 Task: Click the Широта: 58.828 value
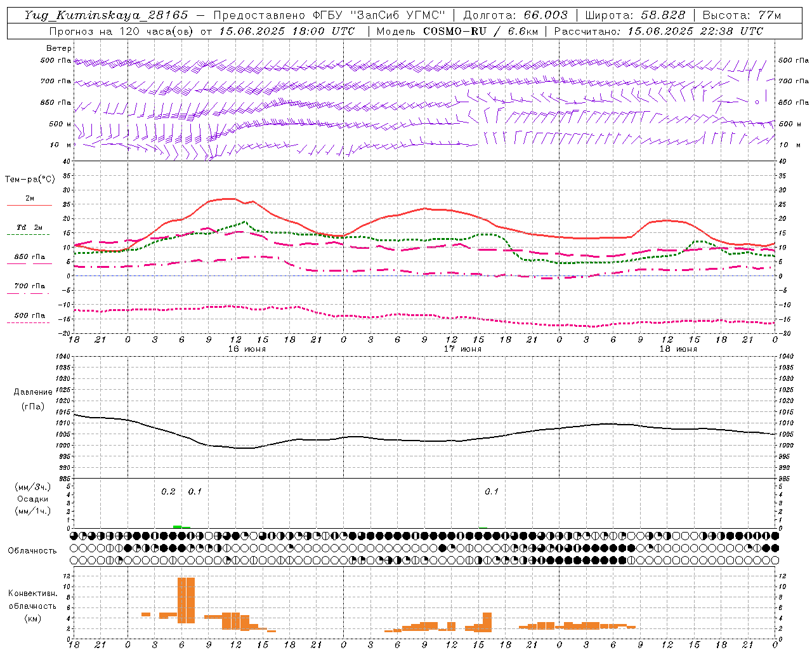(636, 15)
